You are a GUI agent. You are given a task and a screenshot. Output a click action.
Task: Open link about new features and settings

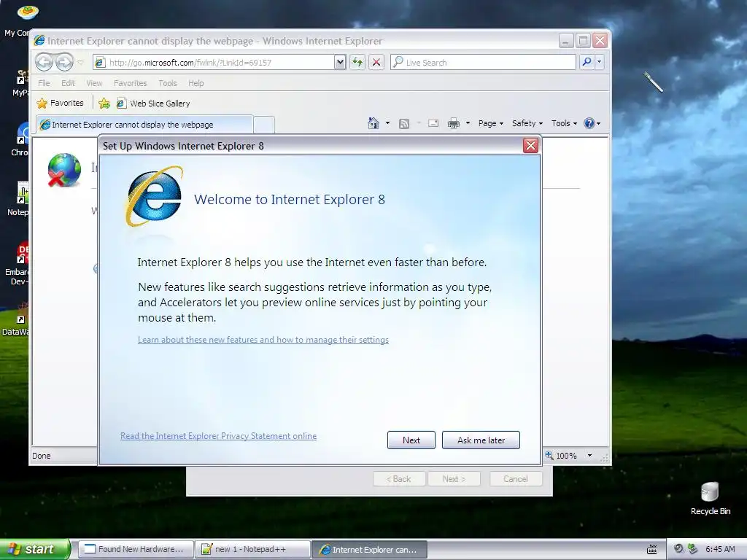[x=263, y=340]
